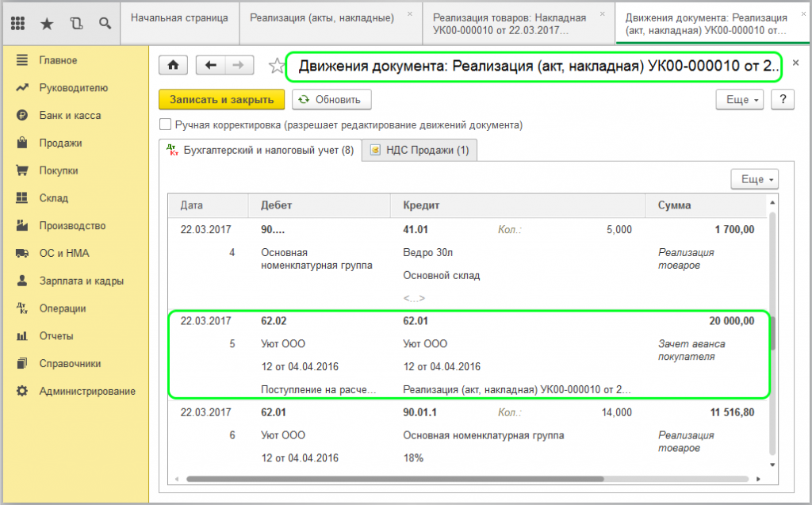Sort by the Сумма column header
Image resolution: width=812 pixels, height=505 pixels.
(x=674, y=205)
